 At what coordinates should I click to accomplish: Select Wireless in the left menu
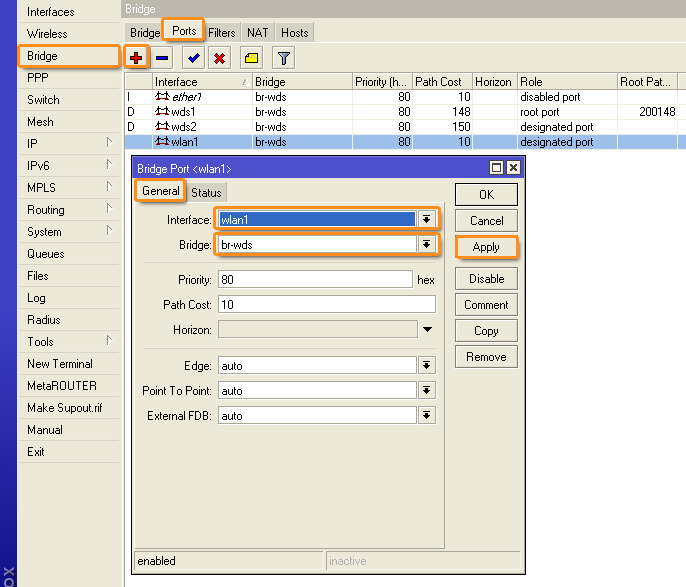(47, 34)
